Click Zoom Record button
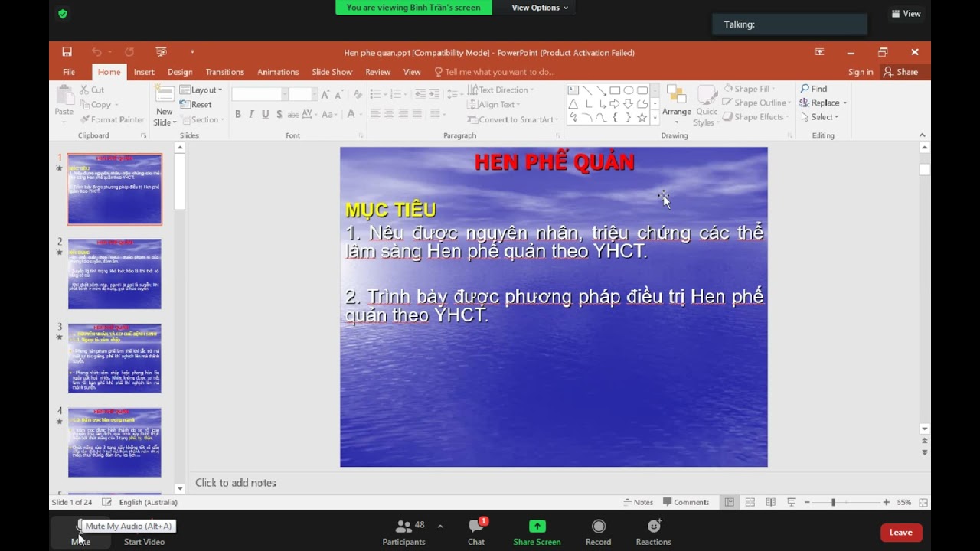The image size is (980, 551). 598,533
